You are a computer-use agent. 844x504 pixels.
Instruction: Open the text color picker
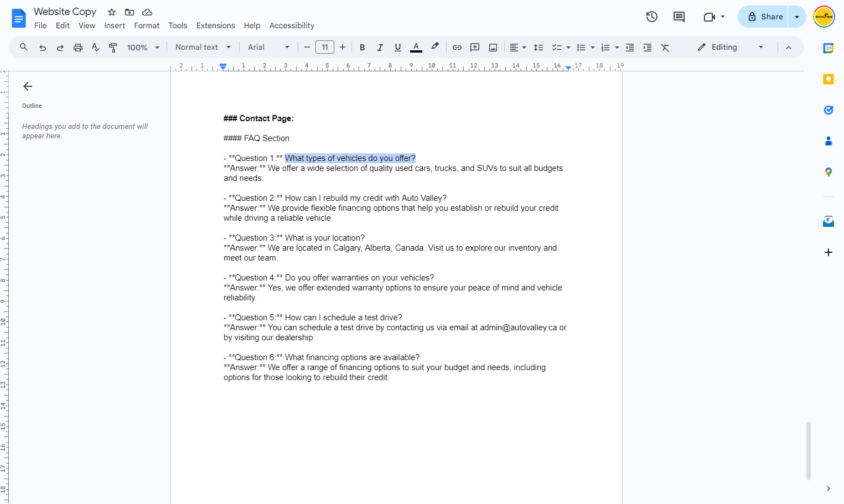(416, 48)
